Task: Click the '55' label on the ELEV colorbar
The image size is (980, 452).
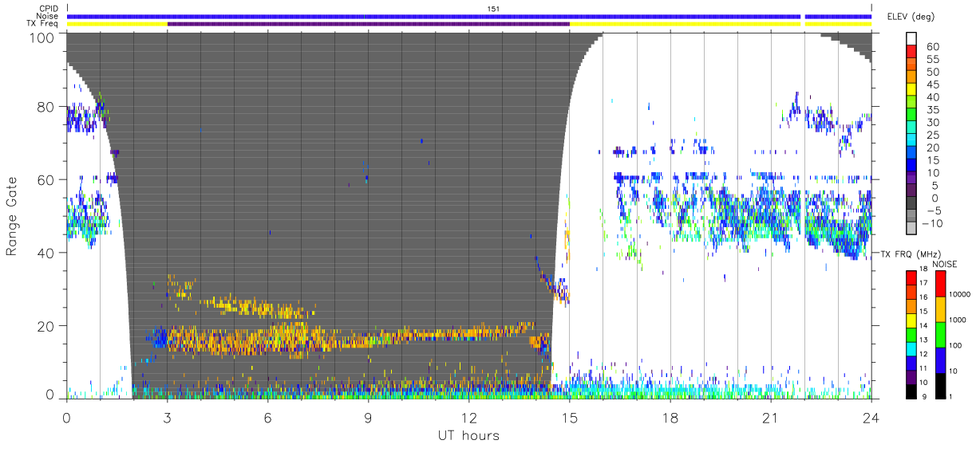Action: pyautogui.click(x=933, y=60)
